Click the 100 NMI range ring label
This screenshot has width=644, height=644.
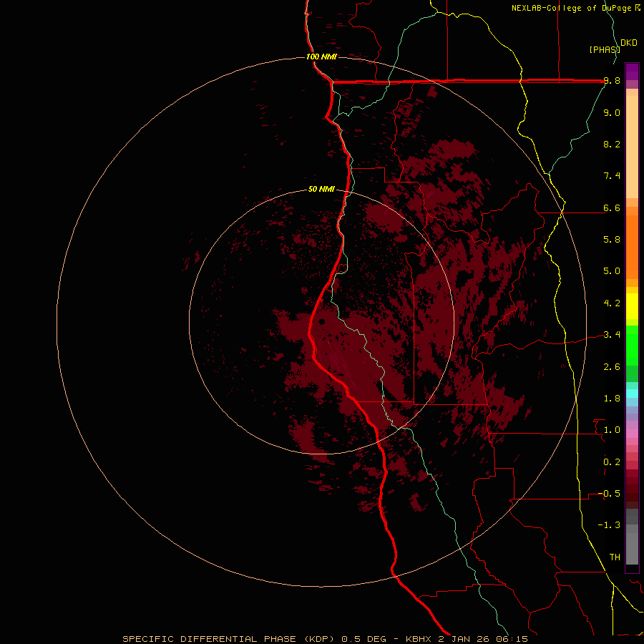[321, 57]
